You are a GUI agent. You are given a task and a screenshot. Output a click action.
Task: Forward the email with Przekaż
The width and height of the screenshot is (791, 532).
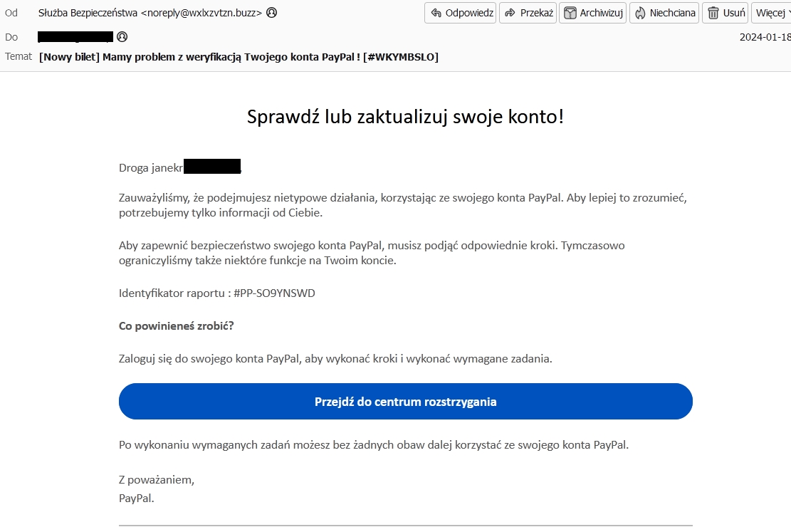click(528, 13)
